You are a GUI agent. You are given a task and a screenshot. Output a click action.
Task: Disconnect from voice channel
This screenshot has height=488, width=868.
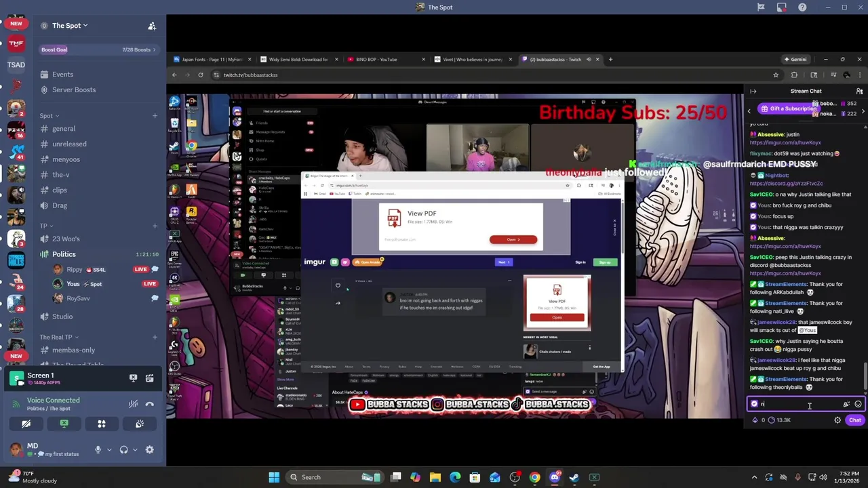(149, 404)
